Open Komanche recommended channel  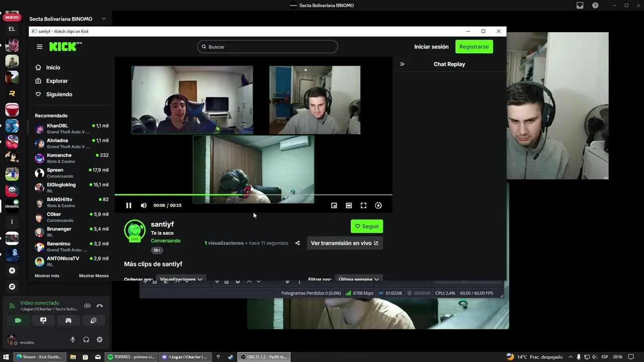click(71, 158)
